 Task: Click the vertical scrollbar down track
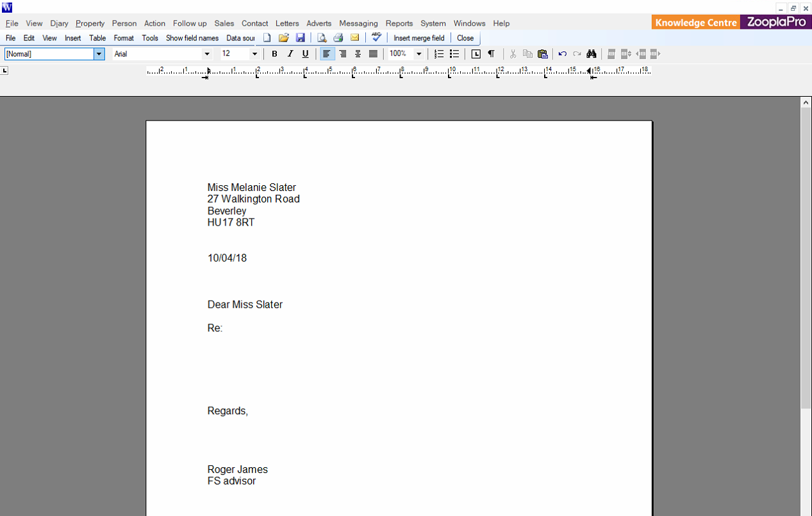(806, 462)
